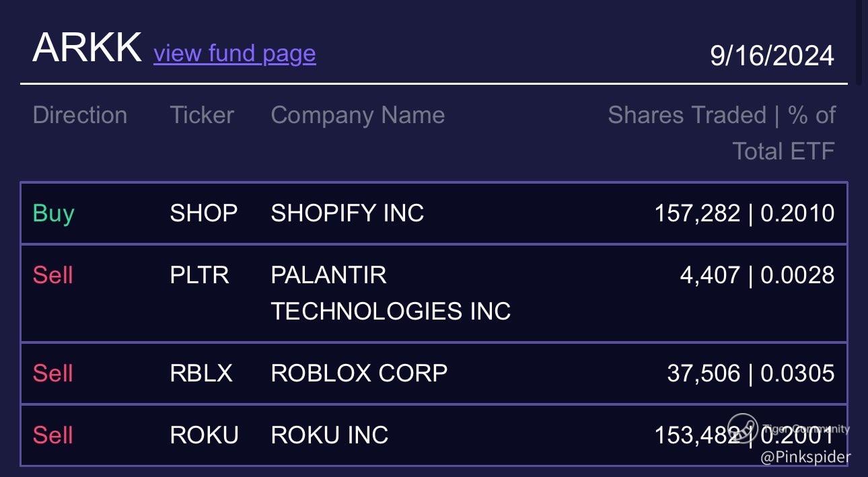Screen dimensions: 868x477
Task: Click the SHOP ticker symbol
Action: tap(203, 213)
